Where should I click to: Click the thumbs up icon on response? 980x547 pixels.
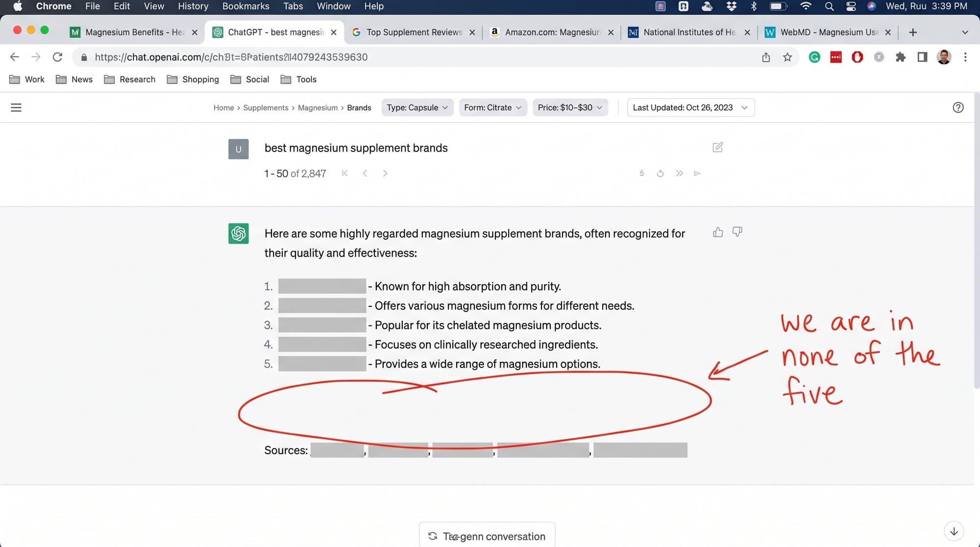718,232
